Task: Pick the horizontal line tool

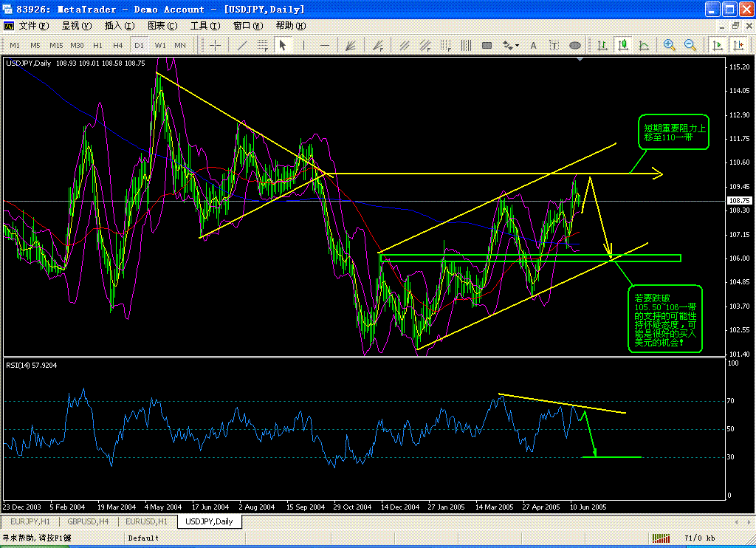Action: coord(324,45)
